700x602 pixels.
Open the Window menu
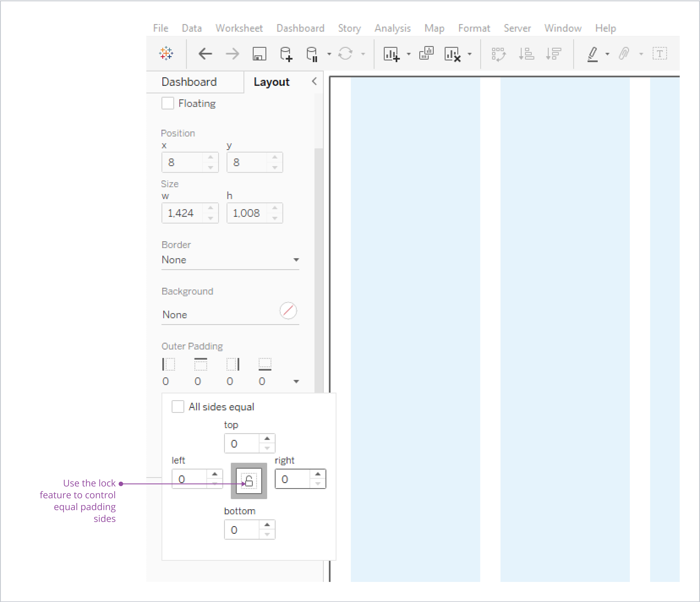pyautogui.click(x=563, y=28)
